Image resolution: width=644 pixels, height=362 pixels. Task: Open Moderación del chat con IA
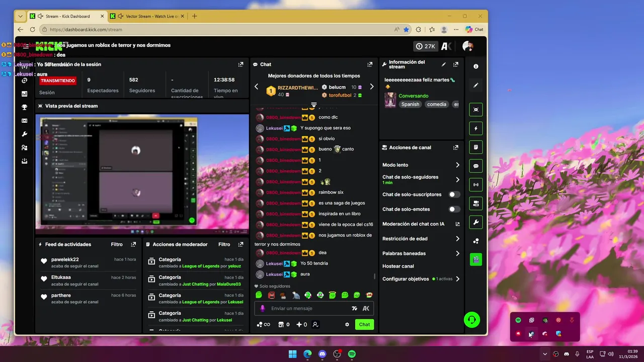click(x=421, y=224)
